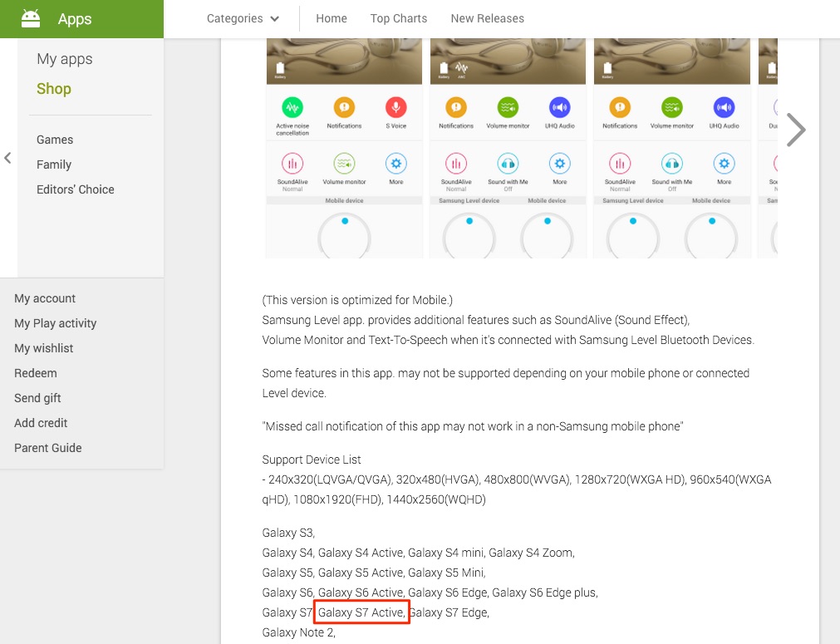Browse the Games section
This screenshot has height=644, width=840.
tap(55, 140)
